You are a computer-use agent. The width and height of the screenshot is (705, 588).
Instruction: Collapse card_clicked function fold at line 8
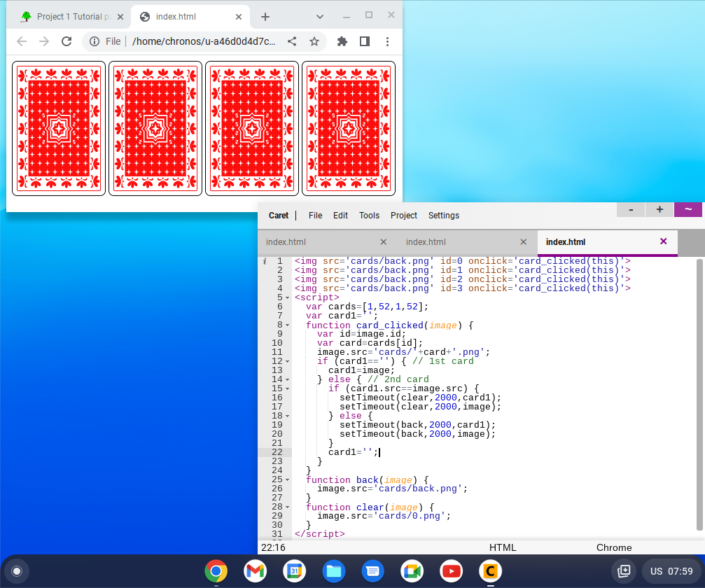pyautogui.click(x=288, y=325)
